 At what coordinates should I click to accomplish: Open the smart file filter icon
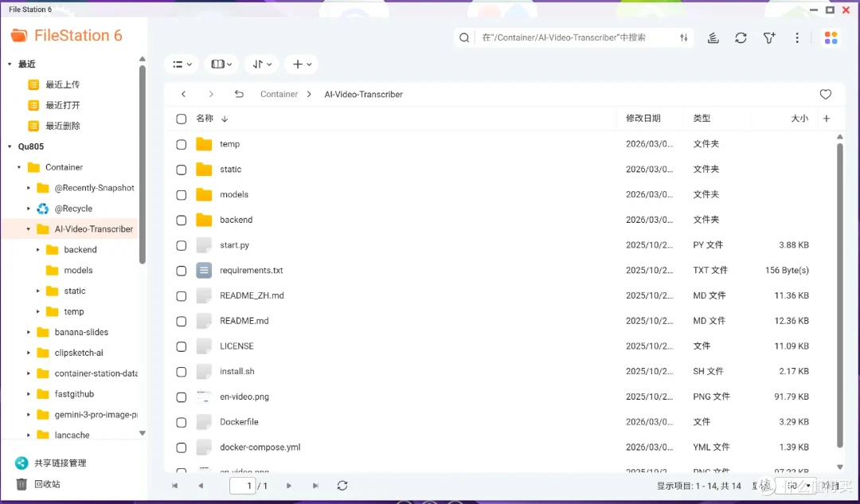tap(769, 38)
